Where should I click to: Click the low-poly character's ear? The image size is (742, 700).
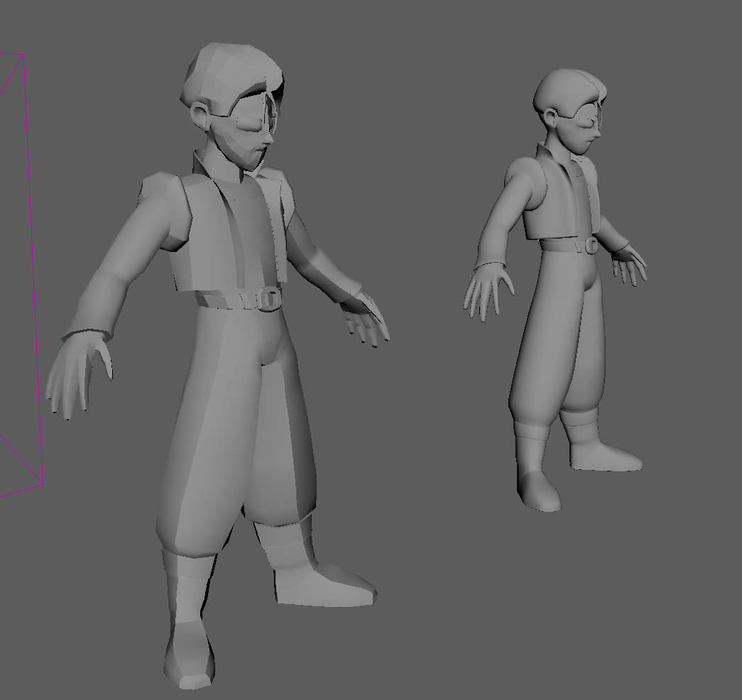(202, 115)
